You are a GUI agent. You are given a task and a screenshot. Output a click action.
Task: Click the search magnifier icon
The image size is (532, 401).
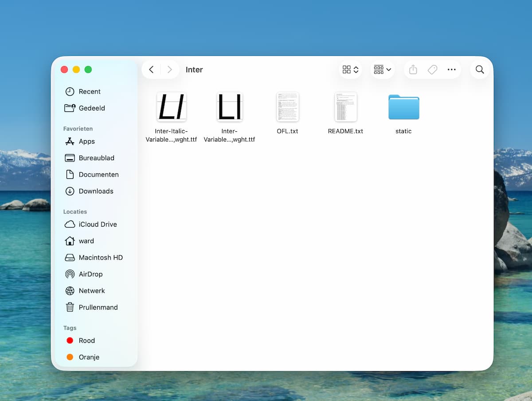point(480,70)
